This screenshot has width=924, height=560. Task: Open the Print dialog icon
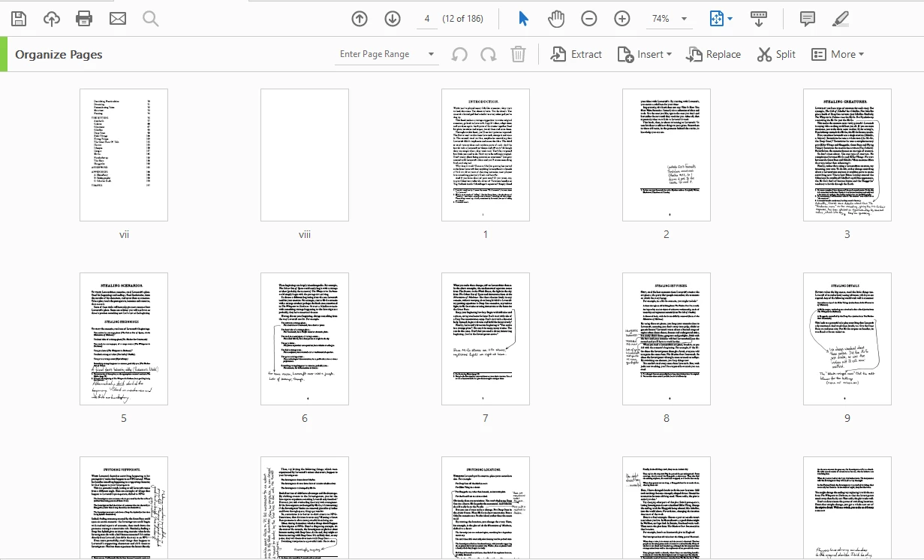click(84, 19)
